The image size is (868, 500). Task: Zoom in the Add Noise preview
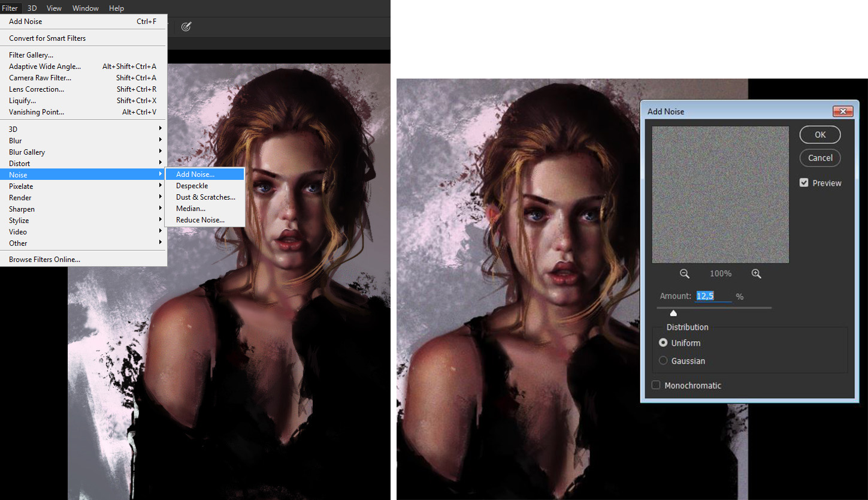(756, 273)
